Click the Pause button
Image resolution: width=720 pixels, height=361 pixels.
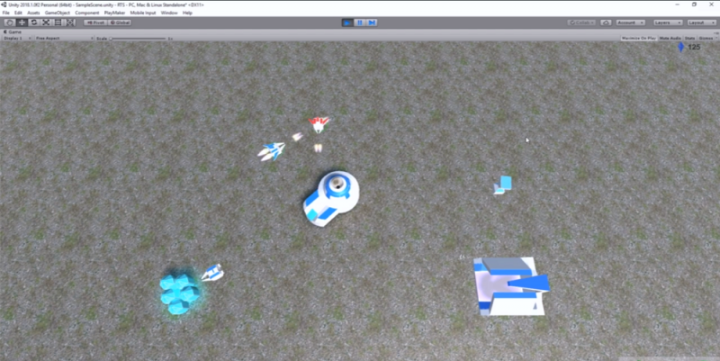click(x=360, y=23)
